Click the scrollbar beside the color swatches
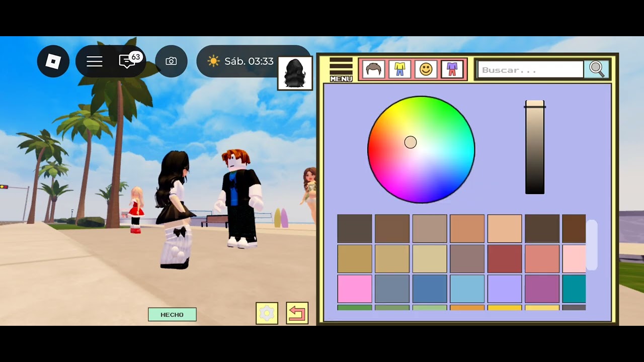 (592, 245)
